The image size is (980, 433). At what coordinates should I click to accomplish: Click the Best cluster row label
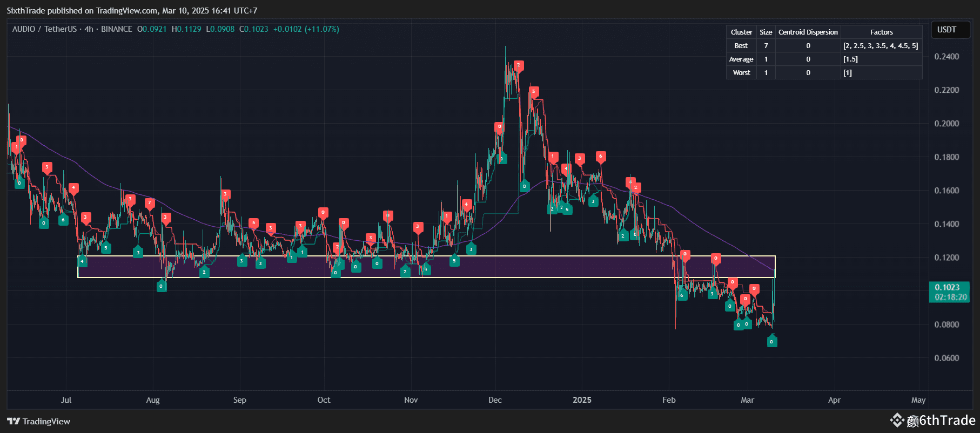tap(741, 46)
